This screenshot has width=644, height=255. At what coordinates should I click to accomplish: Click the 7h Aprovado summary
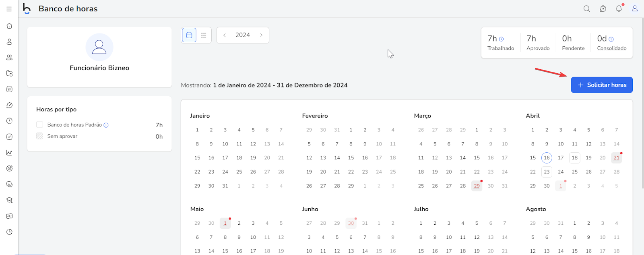[538, 43]
